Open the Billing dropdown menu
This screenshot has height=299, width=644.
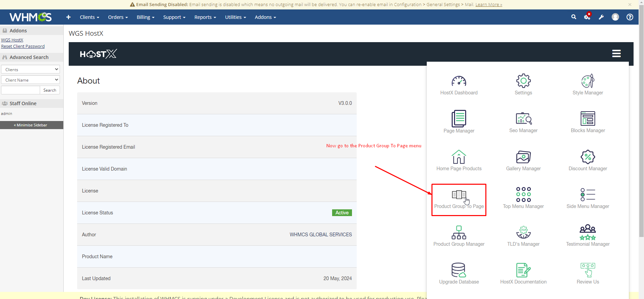pos(145,17)
